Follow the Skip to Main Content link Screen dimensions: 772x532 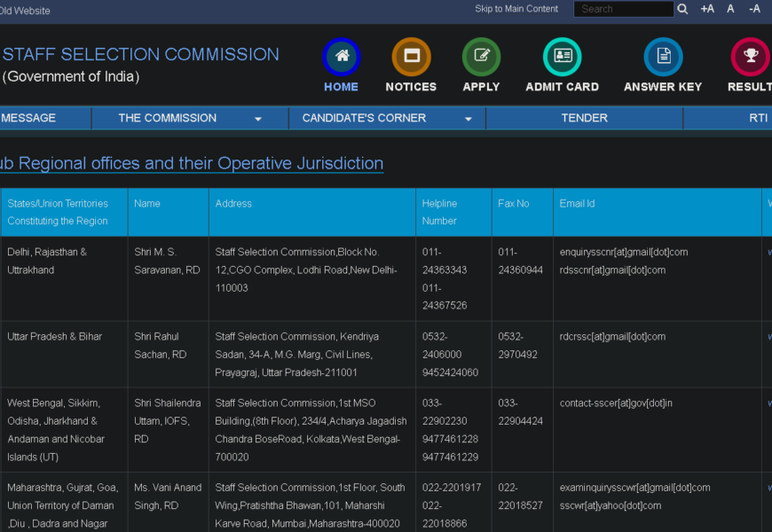click(516, 9)
